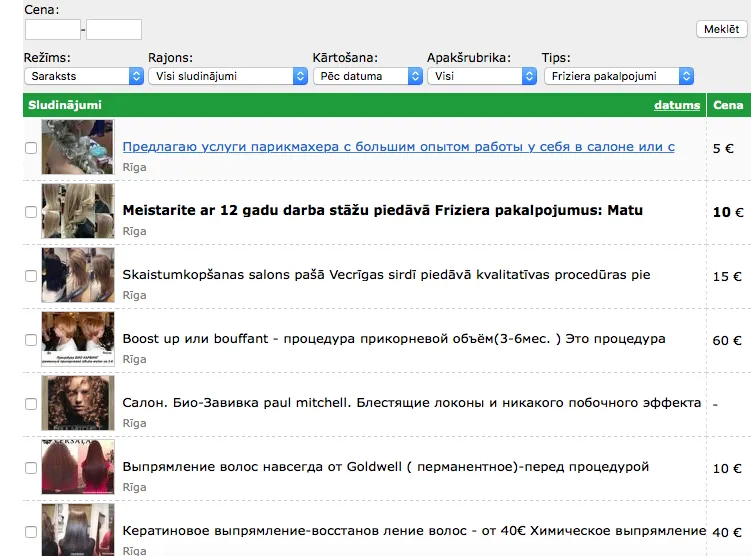Sort listings by the datums header link

[677, 105]
